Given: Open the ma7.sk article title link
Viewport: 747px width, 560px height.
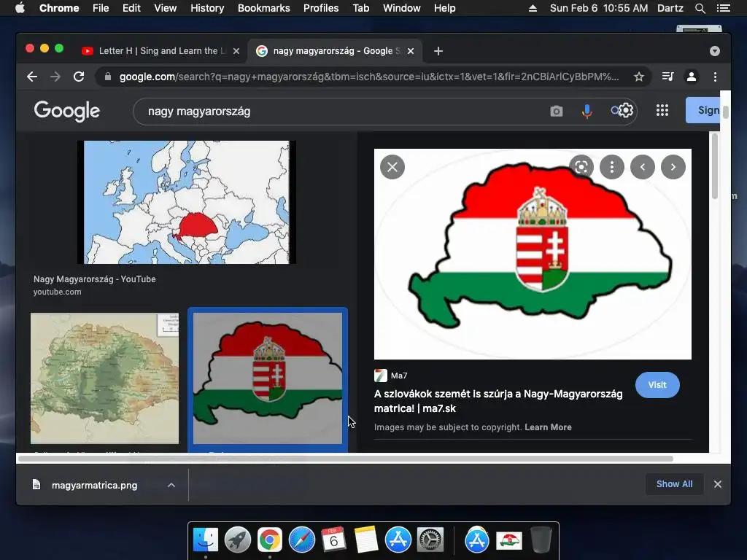Looking at the screenshot, I should pyautogui.click(x=498, y=401).
